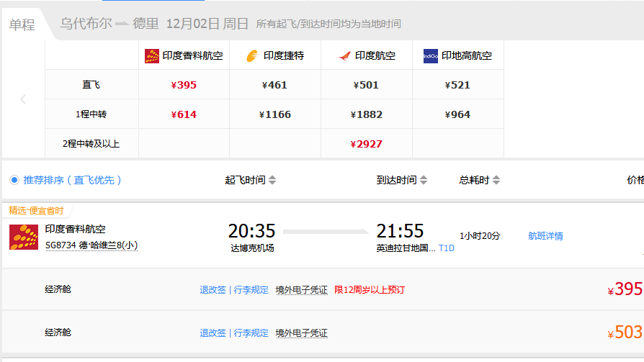The width and height of the screenshot is (644, 362).
Task: Open 行李规定 link in ¥395 row
Action: pyautogui.click(x=251, y=290)
